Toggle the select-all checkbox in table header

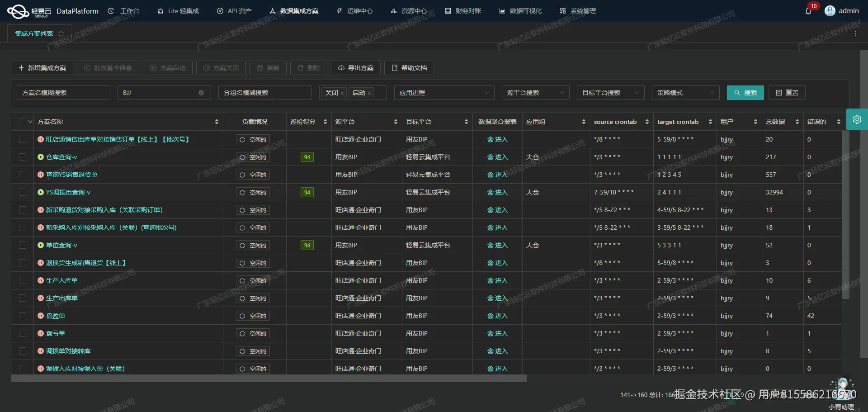coord(23,121)
